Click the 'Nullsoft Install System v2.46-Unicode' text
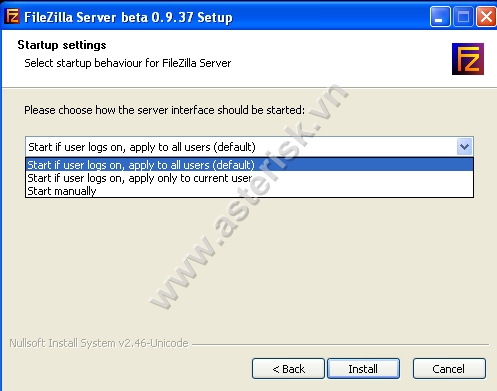This screenshot has width=497, height=391. (99, 343)
